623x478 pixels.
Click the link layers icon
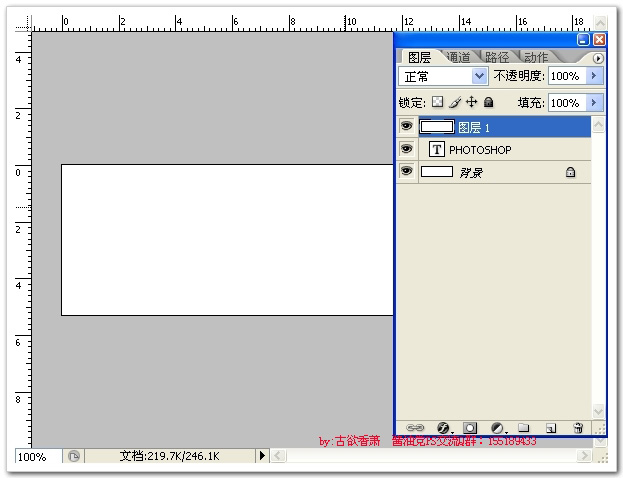pyautogui.click(x=415, y=428)
